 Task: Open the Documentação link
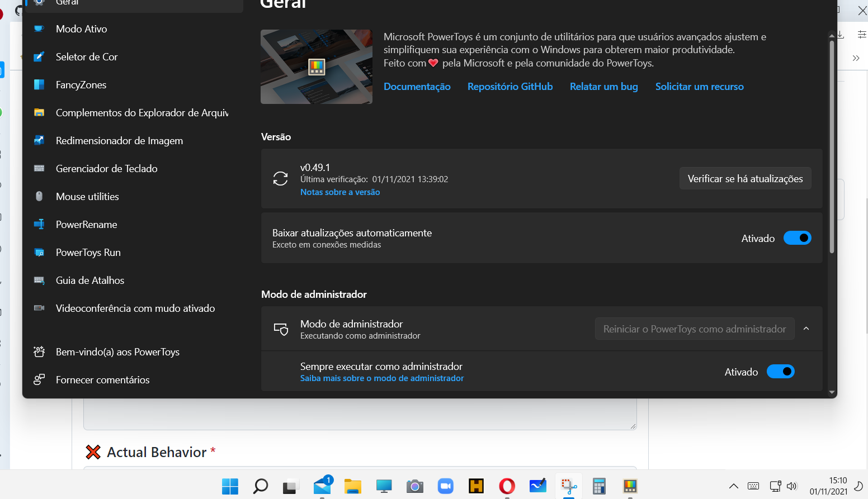[417, 87]
